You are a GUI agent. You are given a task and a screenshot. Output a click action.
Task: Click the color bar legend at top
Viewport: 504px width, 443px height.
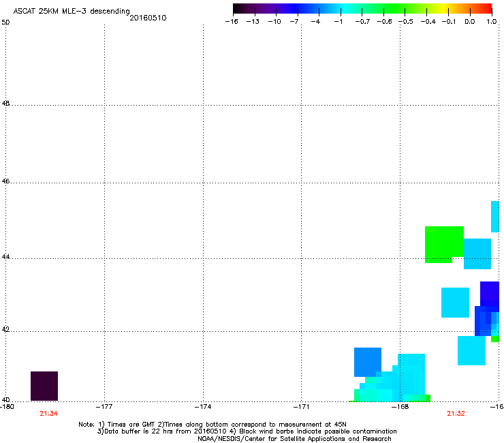(x=362, y=9)
